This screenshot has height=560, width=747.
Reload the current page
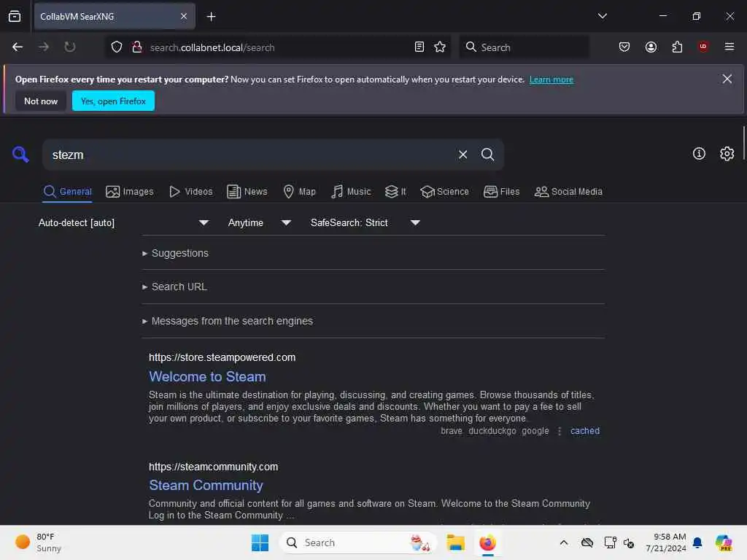click(70, 47)
